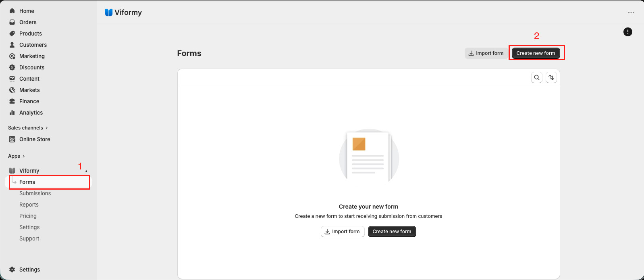Open Submissions under Viformy
Screen dimensions: 644x280
pyautogui.click(x=35, y=193)
